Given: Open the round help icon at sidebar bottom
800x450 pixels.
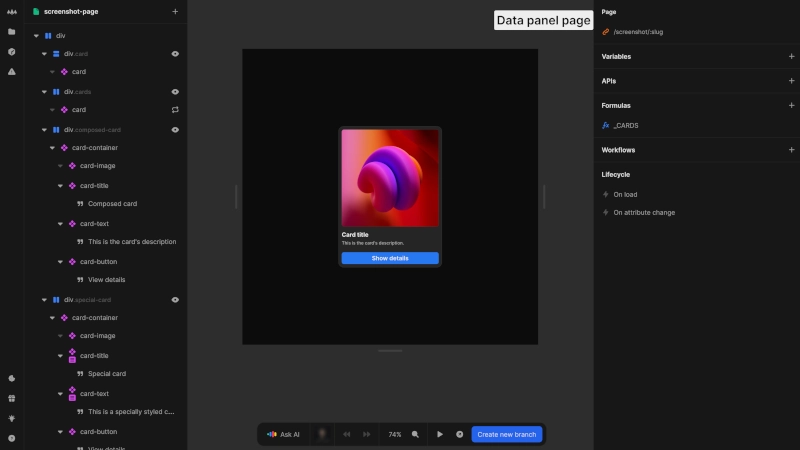Looking at the screenshot, I should pyautogui.click(x=12, y=438).
